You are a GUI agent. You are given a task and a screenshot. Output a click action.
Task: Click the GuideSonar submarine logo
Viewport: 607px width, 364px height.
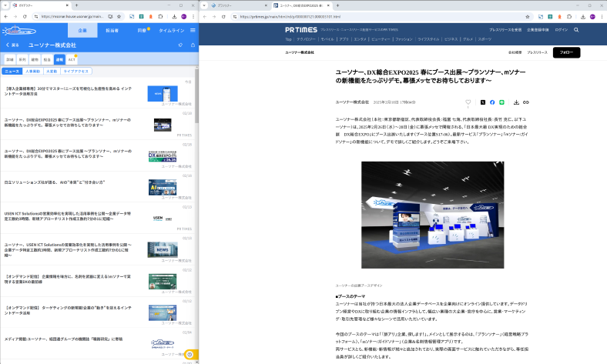pos(18,31)
